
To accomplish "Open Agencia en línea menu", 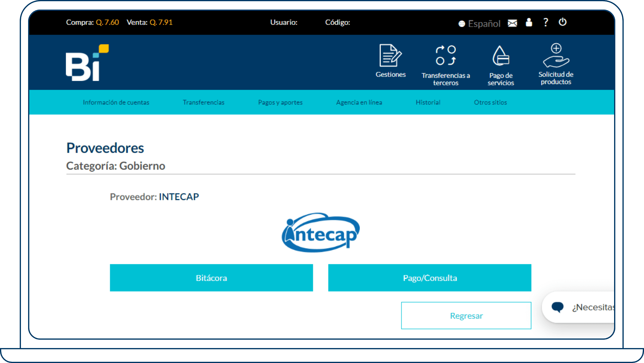I will 359,102.
